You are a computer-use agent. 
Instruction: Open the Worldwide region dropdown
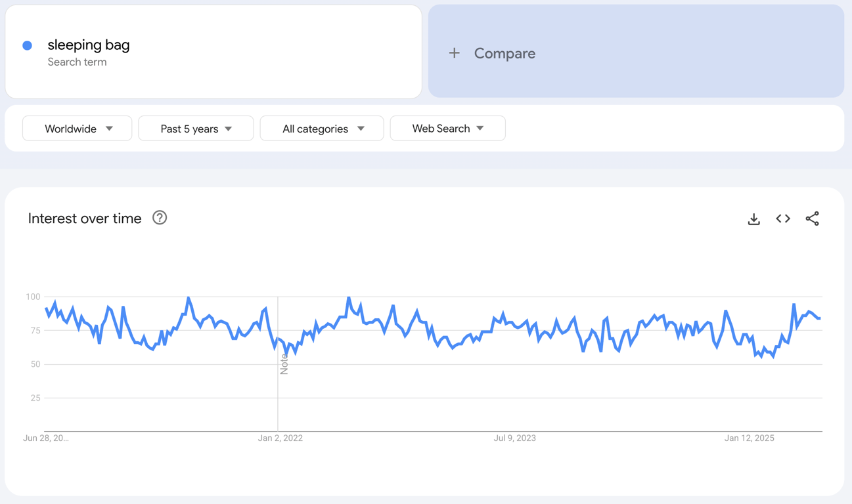[x=77, y=128]
